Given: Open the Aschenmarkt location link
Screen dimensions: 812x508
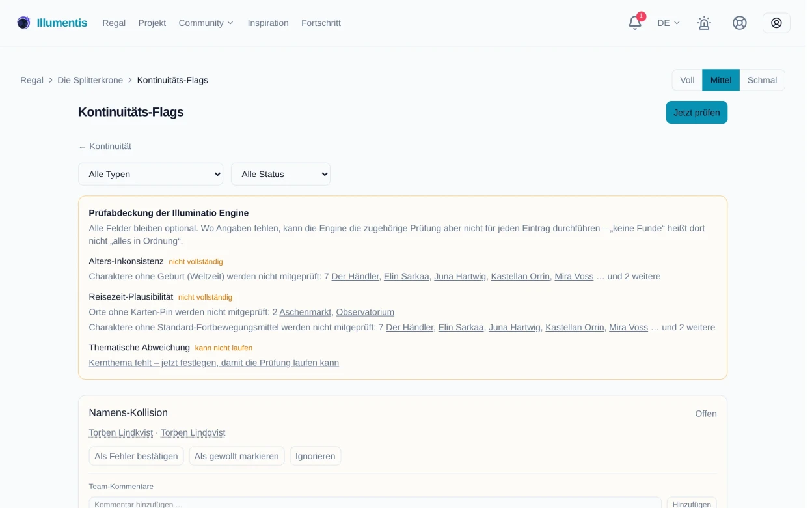Looking at the screenshot, I should tap(305, 312).
